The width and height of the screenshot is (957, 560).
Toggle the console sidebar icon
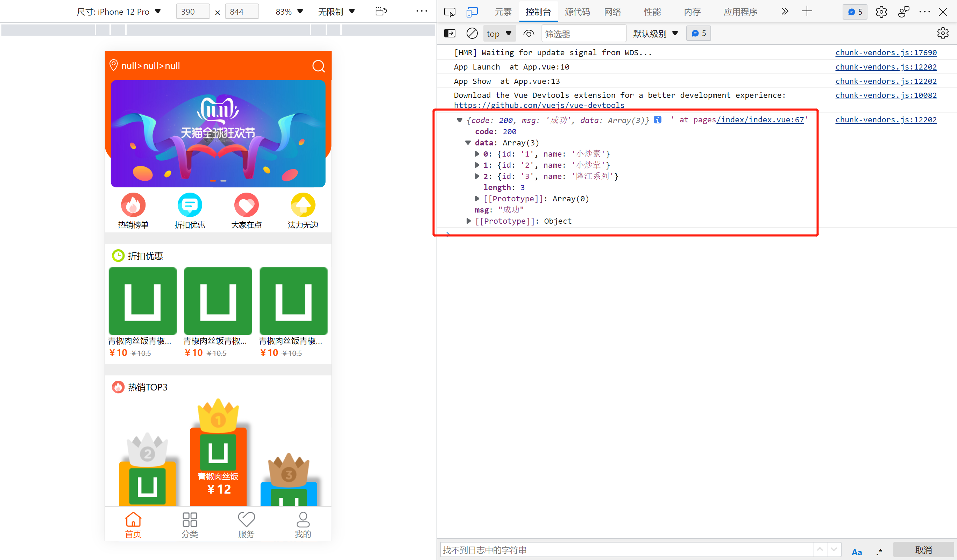point(449,34)
